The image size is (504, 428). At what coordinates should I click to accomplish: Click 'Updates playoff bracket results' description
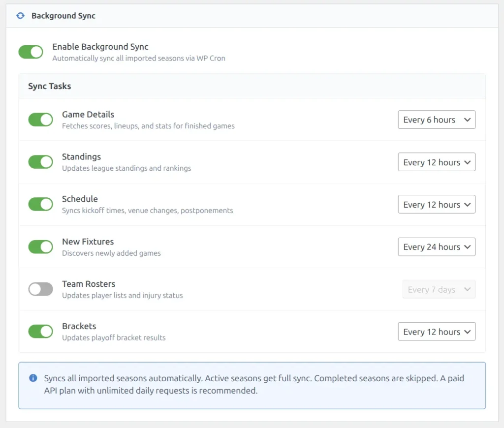(x=114, y=337)
